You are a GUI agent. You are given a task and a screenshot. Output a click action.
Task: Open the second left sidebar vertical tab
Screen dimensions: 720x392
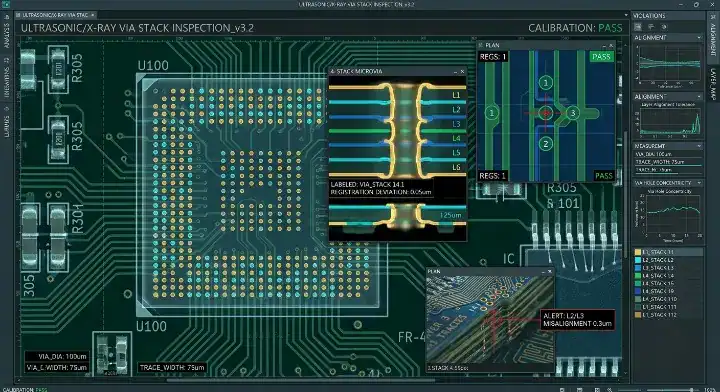coord(7,78)
